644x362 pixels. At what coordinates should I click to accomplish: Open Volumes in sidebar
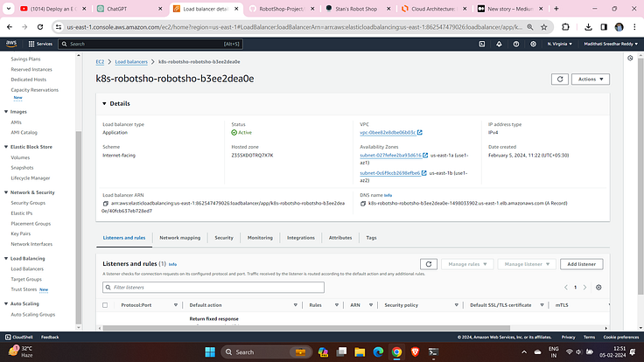tap(20, 157)
